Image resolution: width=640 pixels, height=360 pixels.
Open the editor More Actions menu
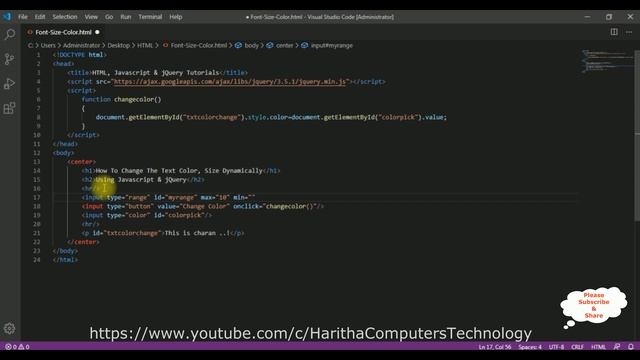click(629, 32)
